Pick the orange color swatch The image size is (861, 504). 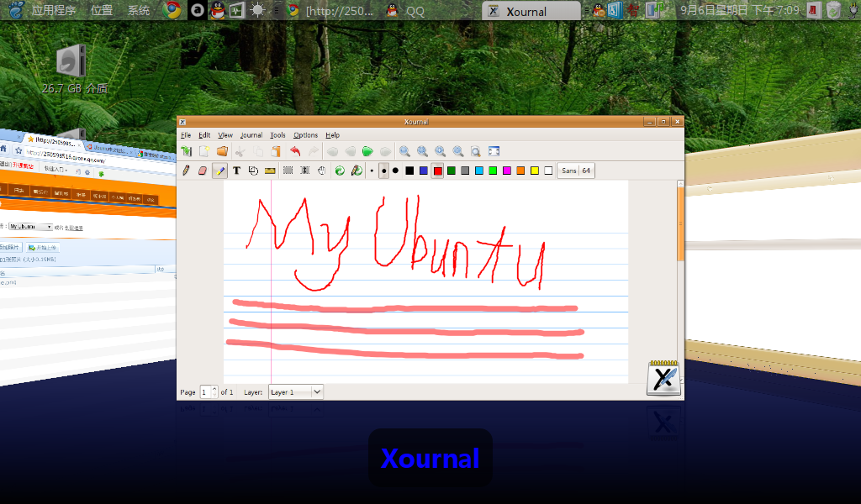coord(520,171)
